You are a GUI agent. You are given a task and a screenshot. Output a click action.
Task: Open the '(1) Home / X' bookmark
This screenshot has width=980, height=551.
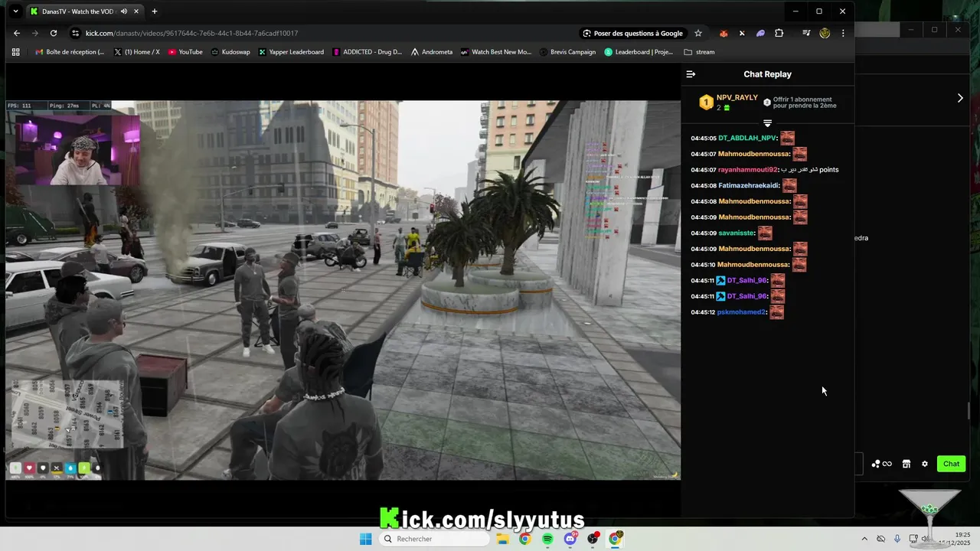tap(137, 52)
